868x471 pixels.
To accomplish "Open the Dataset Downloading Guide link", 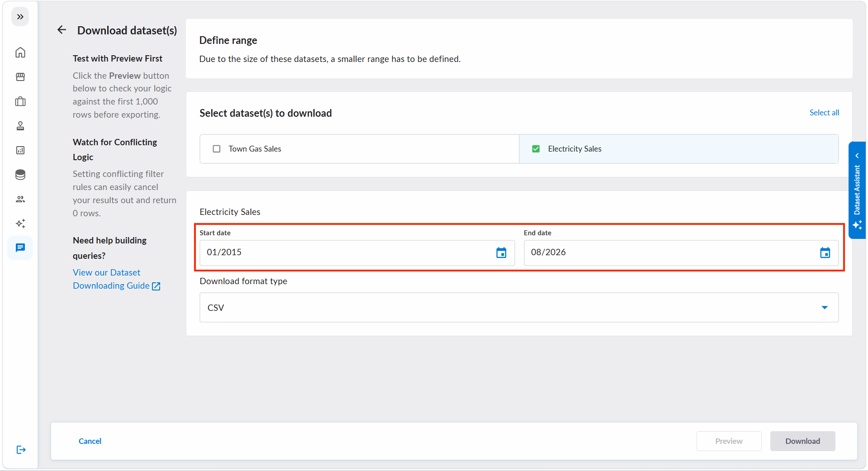I will (111, 279).
